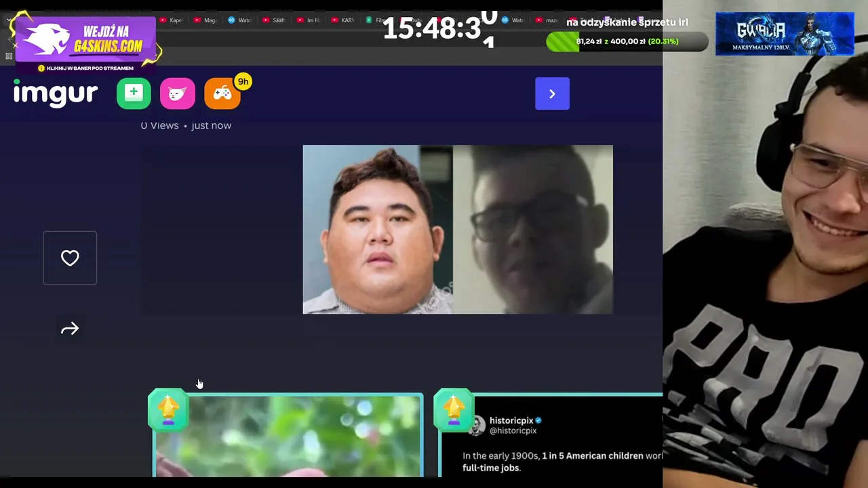The image size is (868, 488).
Task: Open the browser apps grid icon
Action: click(9, 56)
